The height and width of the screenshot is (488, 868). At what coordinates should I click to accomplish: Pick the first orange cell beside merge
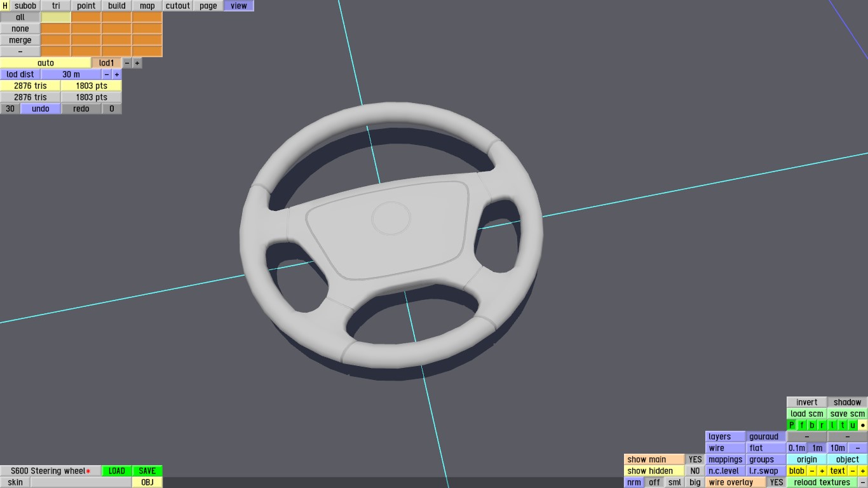[56, 40]
